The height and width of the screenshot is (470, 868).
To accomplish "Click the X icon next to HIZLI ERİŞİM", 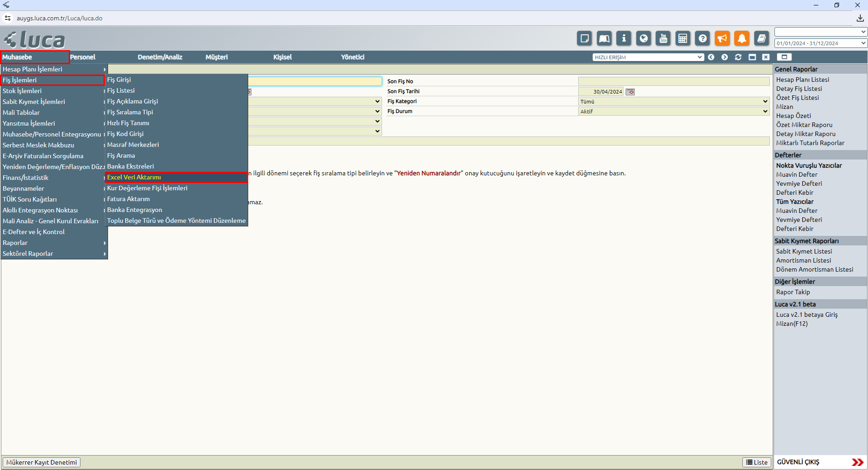I will pos(766,57).
